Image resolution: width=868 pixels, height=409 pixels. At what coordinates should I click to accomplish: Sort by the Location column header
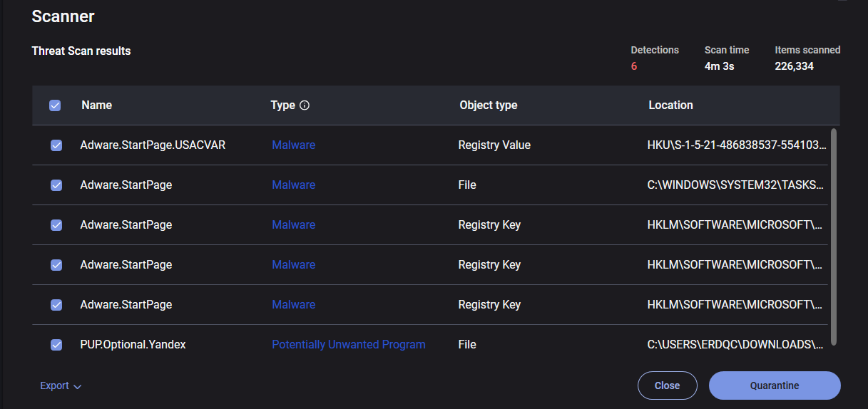click(670, 105)
